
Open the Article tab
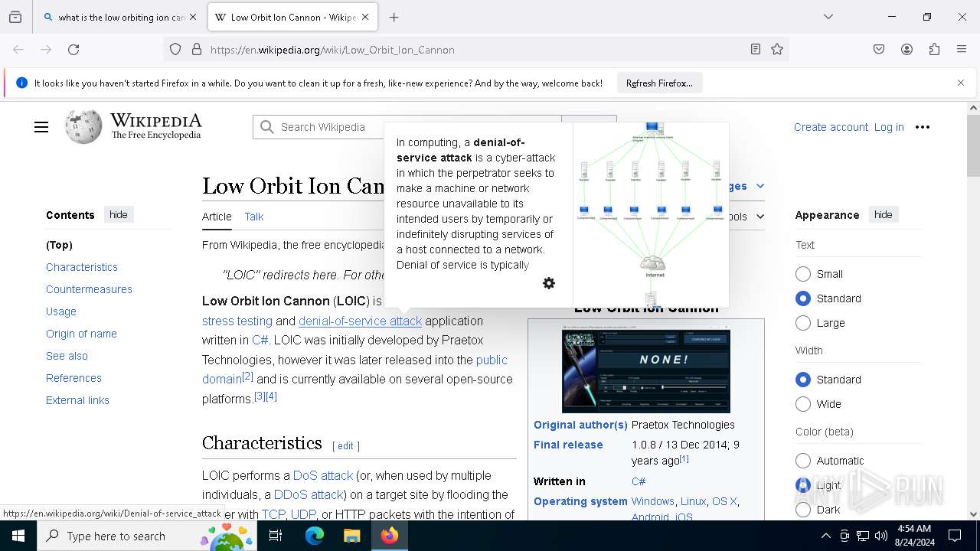tap(217, 217)
